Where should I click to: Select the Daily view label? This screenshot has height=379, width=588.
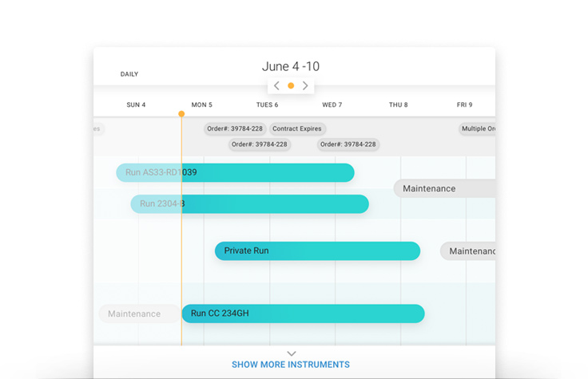(x=129, y=74)
